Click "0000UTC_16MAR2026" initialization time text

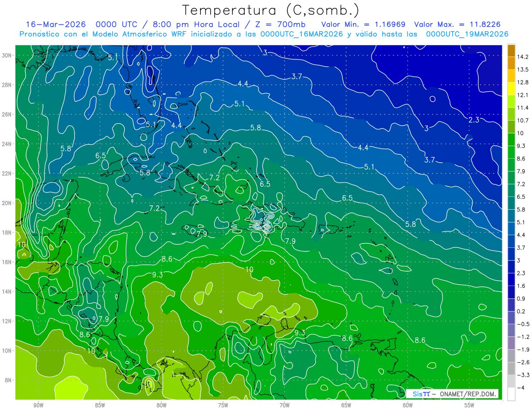tap(302, 34)
